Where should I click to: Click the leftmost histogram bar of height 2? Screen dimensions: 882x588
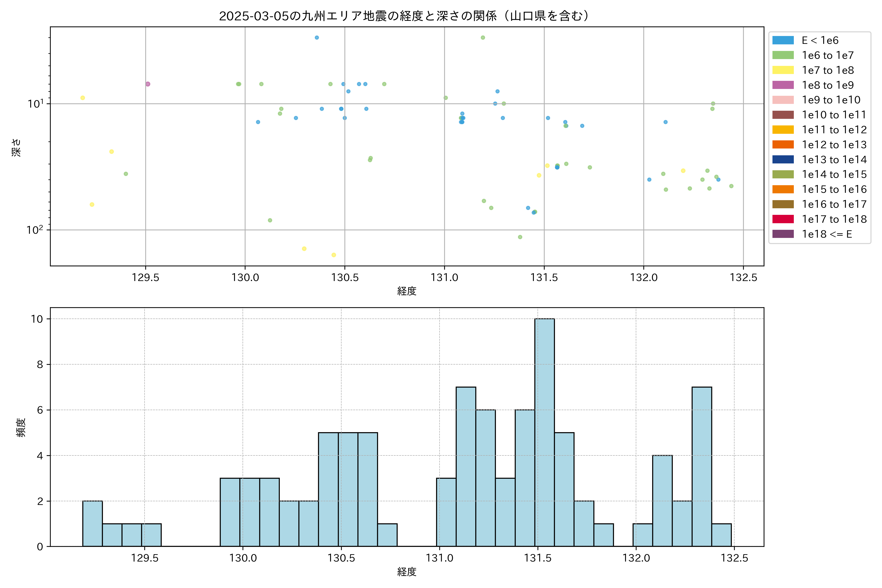tap(92, 524)
